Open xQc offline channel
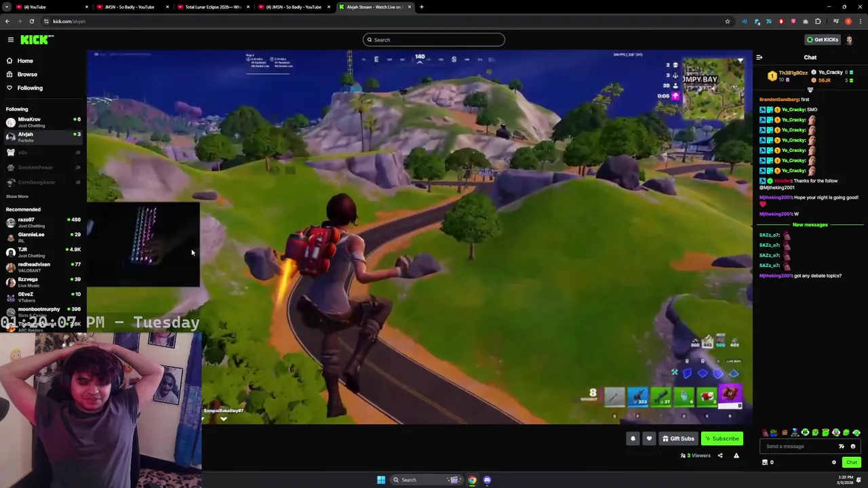The image size is (868, 488). (43, 152)
